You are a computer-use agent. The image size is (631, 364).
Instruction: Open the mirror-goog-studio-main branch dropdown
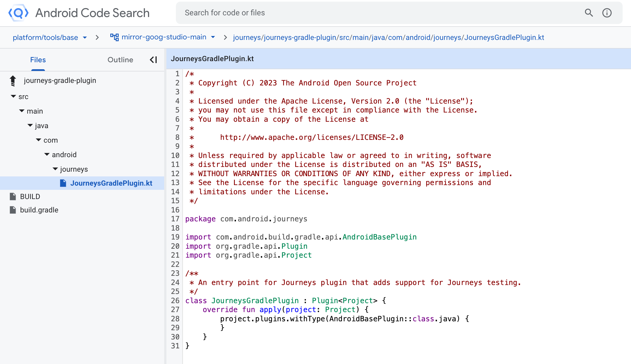coord(213,37)
